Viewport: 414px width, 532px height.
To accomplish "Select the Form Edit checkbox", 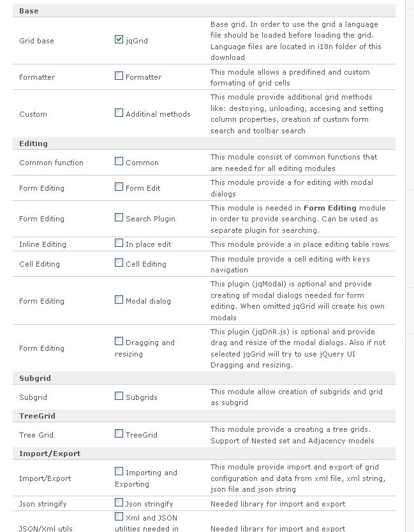I will (119, 187).
